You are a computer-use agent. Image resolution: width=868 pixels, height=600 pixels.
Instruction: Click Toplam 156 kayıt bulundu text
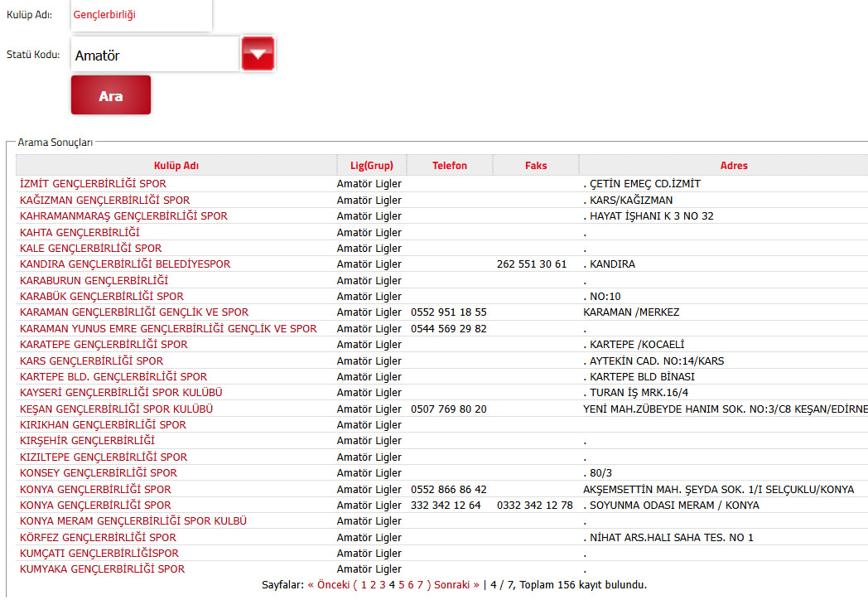[x=583, y=585]
